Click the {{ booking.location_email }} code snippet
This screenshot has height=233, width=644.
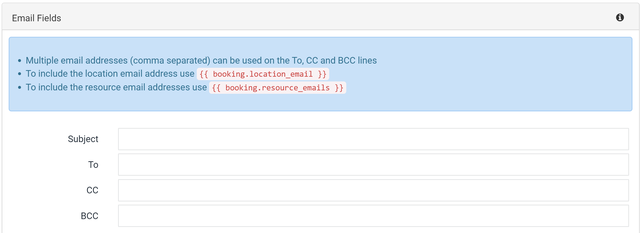pyautogui.click(x=263, y=74)
